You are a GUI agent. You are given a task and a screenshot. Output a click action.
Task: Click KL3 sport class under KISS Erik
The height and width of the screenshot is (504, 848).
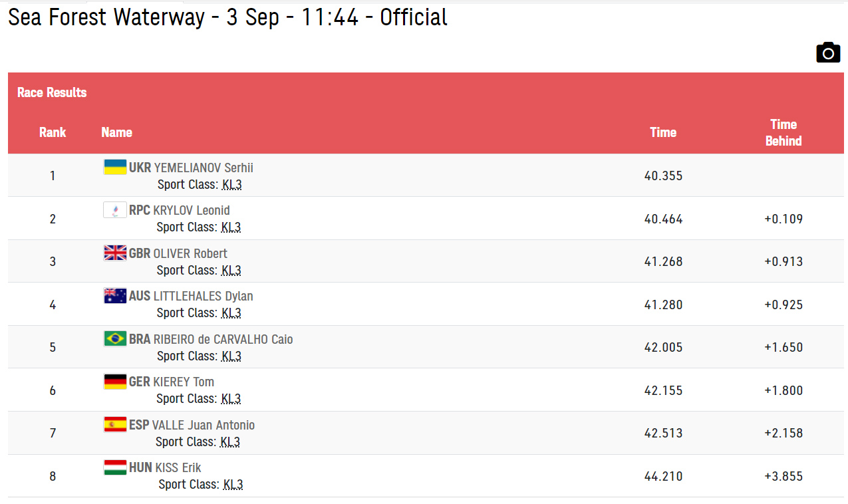pos(233,485)
